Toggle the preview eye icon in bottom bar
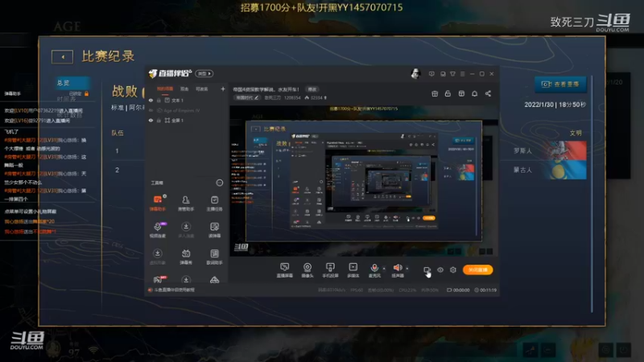The height and width of the screenshot is (362, 644). 440,269
